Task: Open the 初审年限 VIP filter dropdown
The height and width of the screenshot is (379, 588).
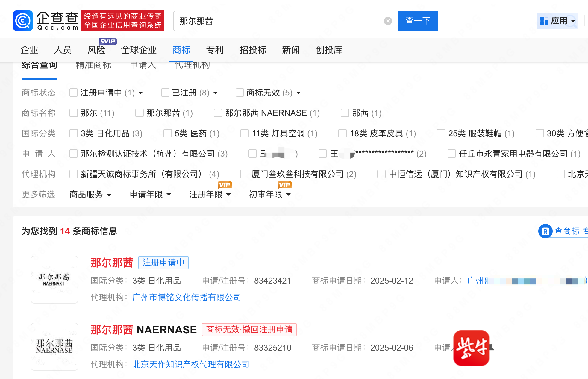Action: (270, 195)
